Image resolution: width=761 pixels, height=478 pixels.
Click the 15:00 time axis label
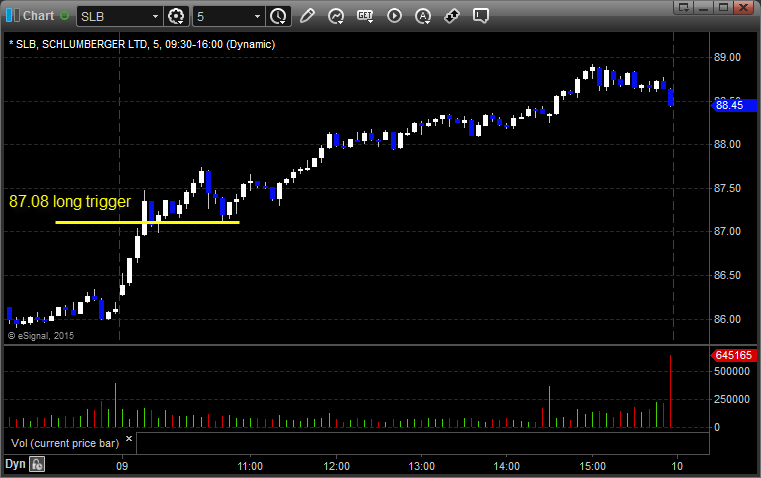pyautogui.click(x=593, y=466)
